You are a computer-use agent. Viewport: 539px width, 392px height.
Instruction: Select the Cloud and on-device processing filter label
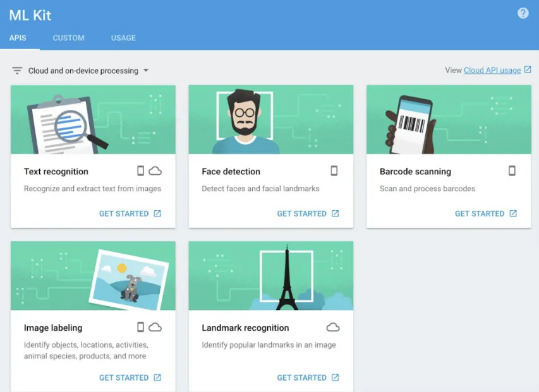[x=83, y=71]
